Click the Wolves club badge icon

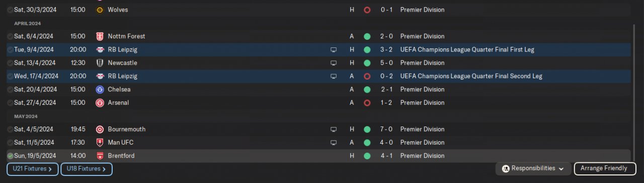click(100, 10)
